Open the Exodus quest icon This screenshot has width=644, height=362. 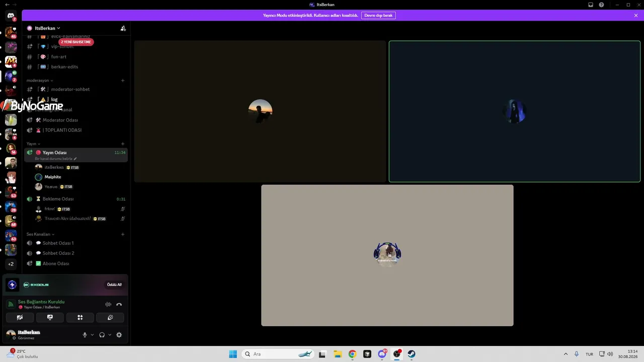pos(12,285)
